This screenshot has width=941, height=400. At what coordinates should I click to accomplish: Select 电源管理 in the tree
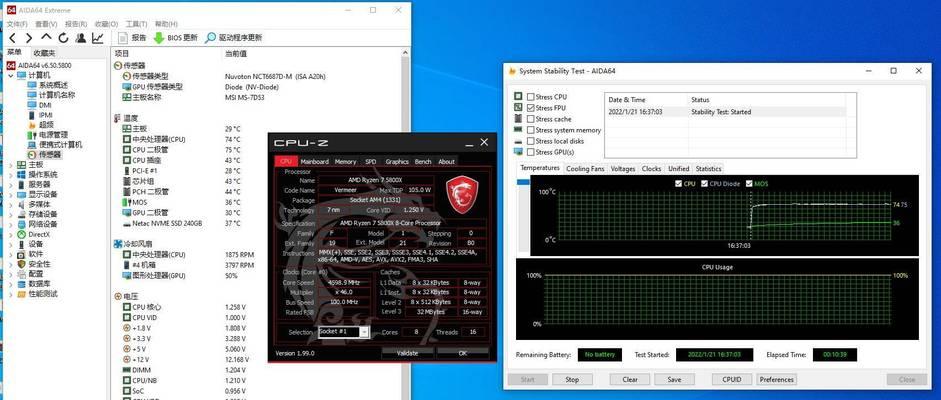pos(47,135)
